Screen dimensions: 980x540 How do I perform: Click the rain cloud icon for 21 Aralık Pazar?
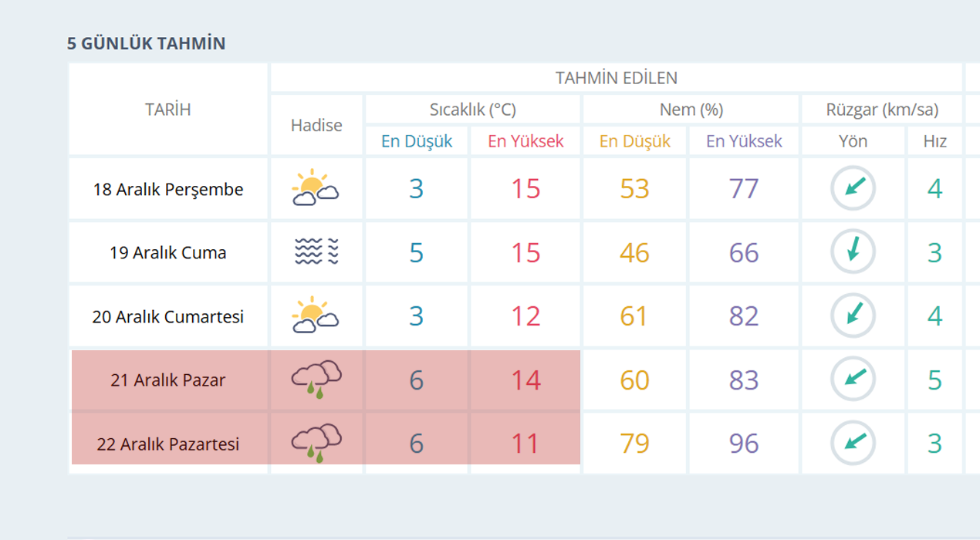[316, 379]
